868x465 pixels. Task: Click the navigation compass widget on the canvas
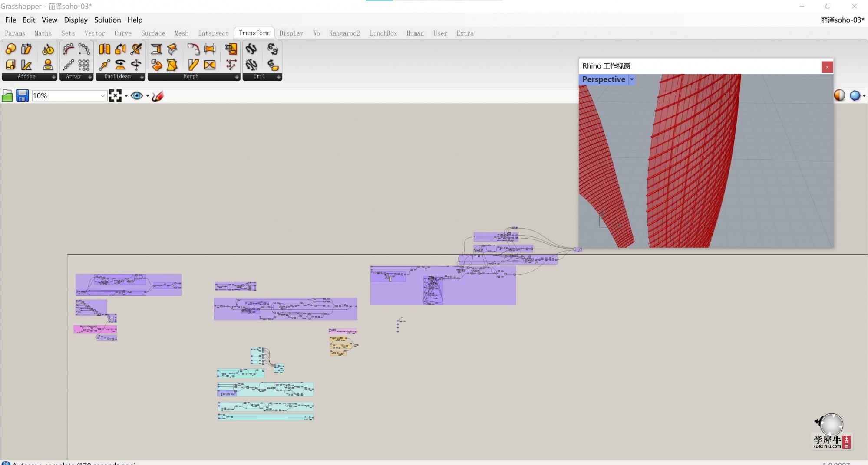(x=832, y=424)
